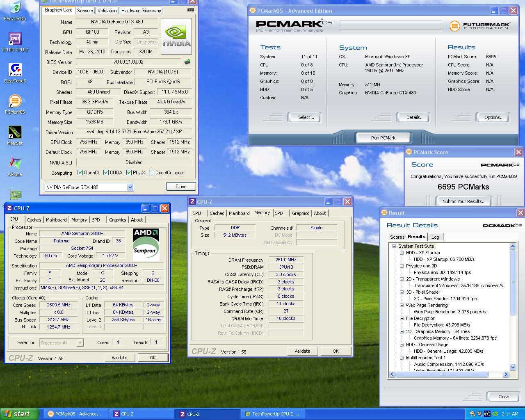Toggle the PhysX checkbox

coord(129,173)
